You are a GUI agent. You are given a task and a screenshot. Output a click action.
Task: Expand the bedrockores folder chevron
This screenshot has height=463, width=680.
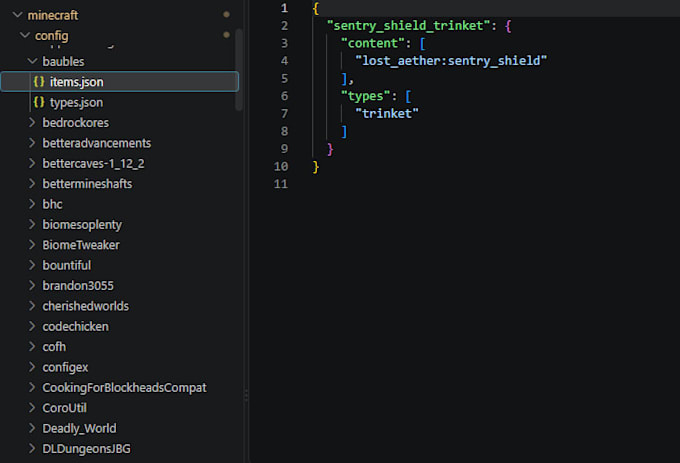tap(32, 122)
